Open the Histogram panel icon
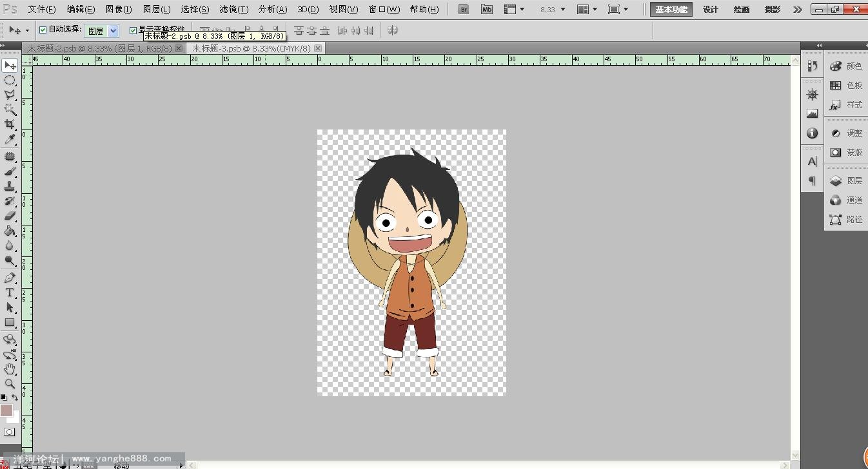This screenshot has height=469, width=868. (x=812, y=114)
